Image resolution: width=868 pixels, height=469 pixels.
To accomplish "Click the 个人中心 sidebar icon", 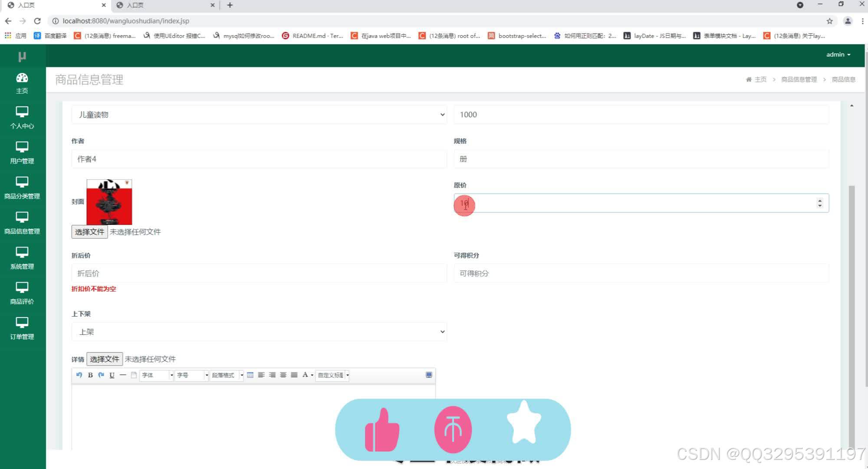I will (22, 119).
